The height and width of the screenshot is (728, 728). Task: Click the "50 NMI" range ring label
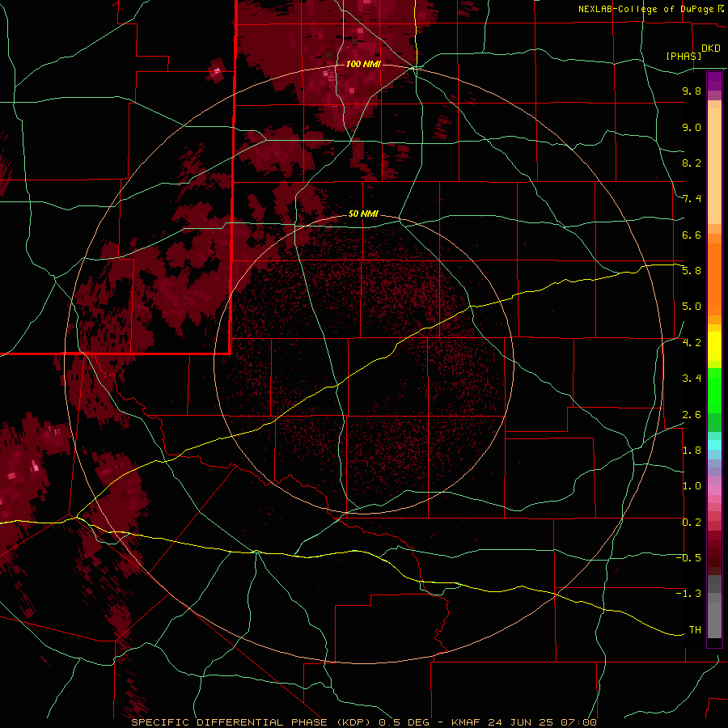(363, 214)
